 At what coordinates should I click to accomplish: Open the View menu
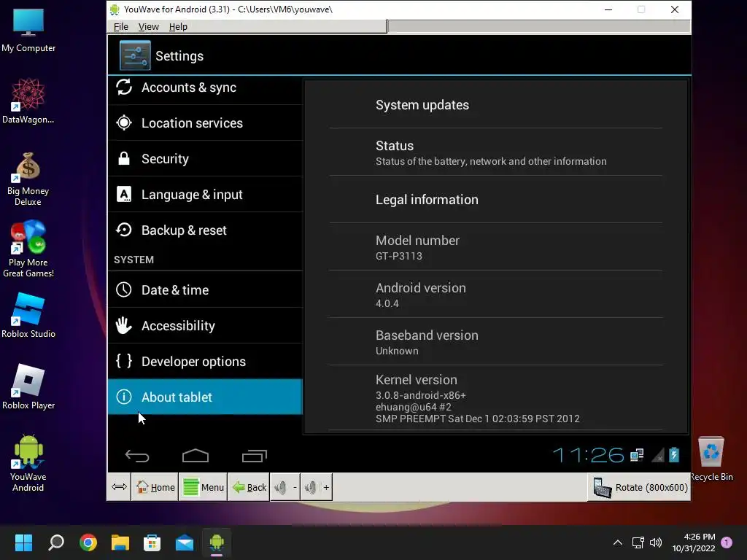click(149, 27)
